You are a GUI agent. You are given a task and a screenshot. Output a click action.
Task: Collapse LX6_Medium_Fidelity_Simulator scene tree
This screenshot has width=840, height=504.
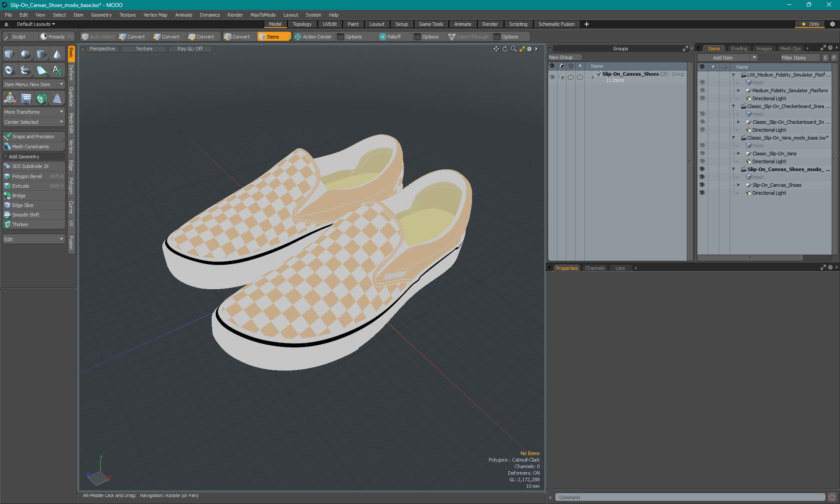(x=734, y=75)
